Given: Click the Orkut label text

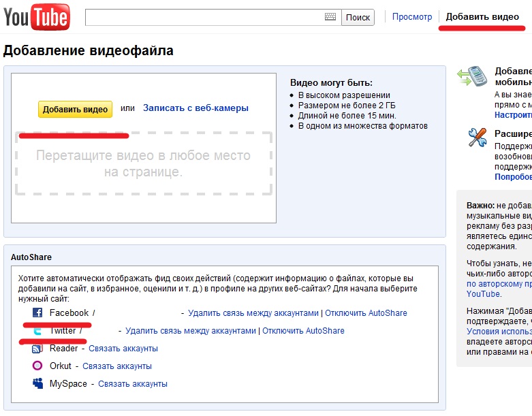Looking at the screenshot, I should [61, 366].
